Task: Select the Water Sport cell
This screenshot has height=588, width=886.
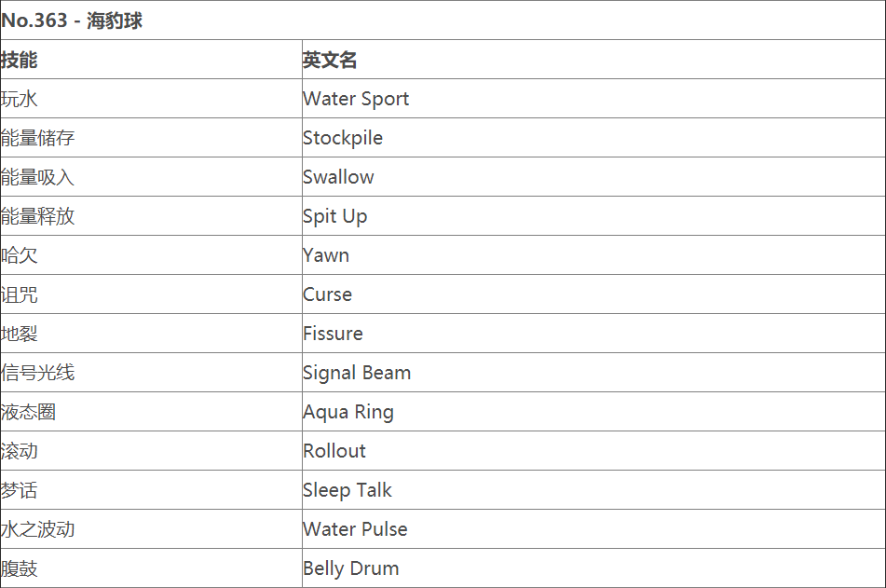Action: [356, 99]
